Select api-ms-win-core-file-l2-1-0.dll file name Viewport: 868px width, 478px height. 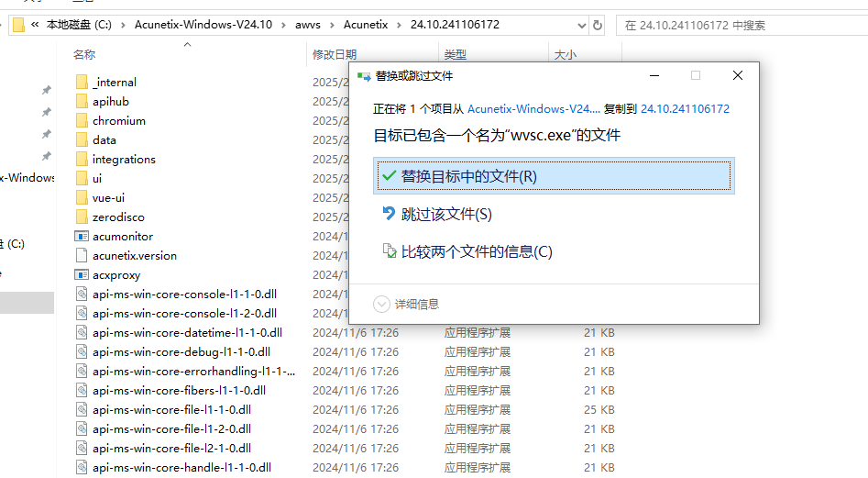tap(171, 448)
